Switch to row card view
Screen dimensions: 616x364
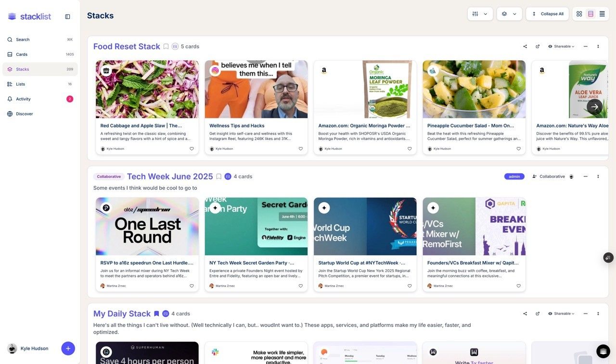[591, 14]
